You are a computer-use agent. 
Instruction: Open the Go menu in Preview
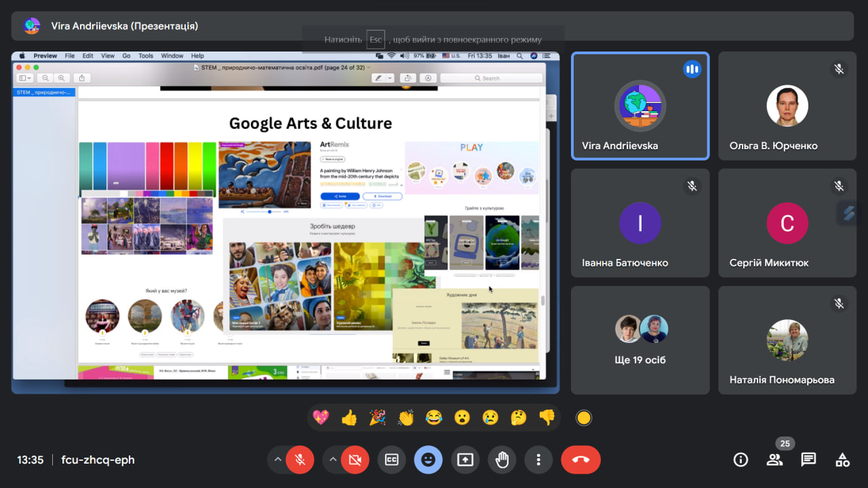pos(126,56)
